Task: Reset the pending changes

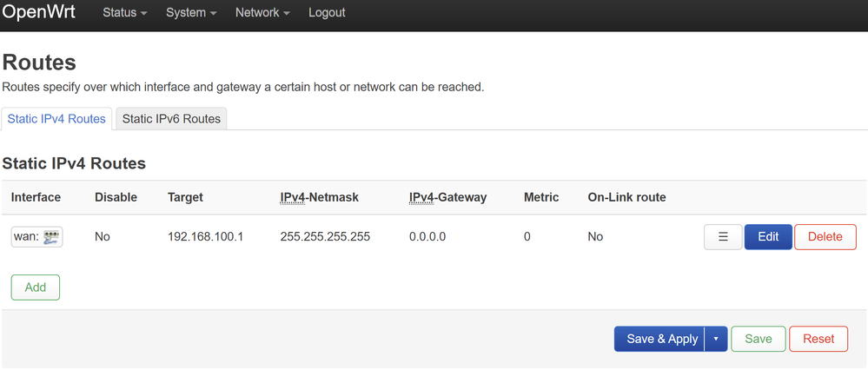Action: [818, 339]
